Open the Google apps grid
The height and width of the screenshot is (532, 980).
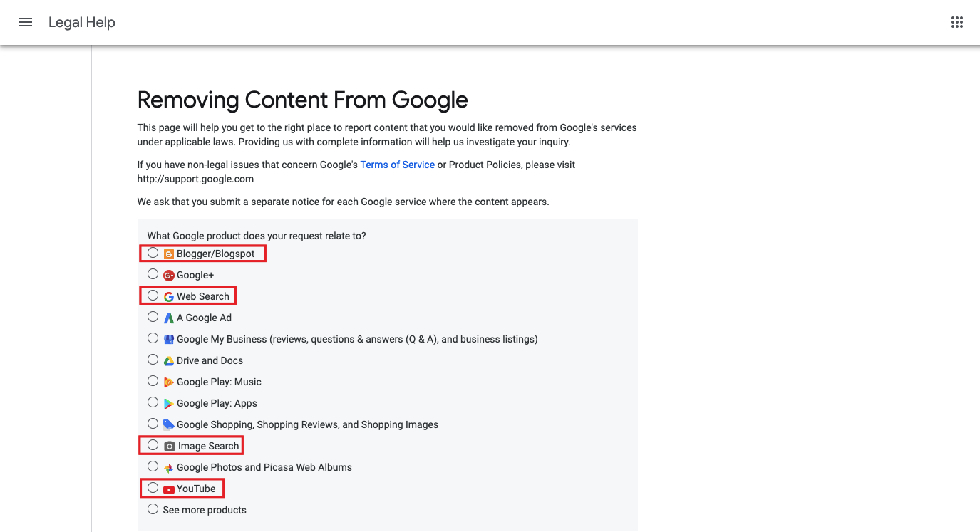957,22
